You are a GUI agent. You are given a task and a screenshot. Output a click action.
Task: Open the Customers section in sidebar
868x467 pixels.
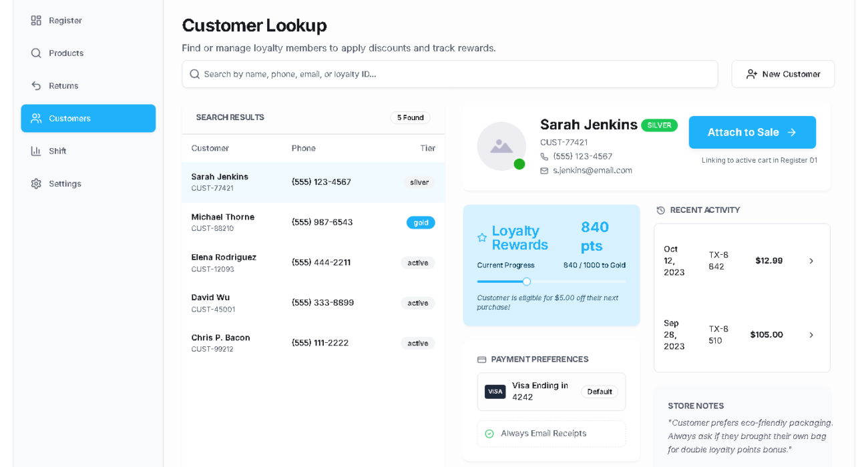click(88, 119)
